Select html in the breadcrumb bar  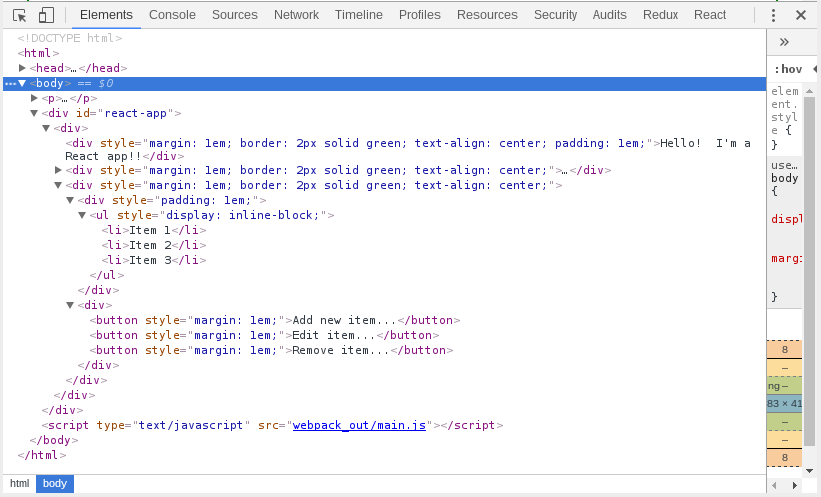point(20,483)
